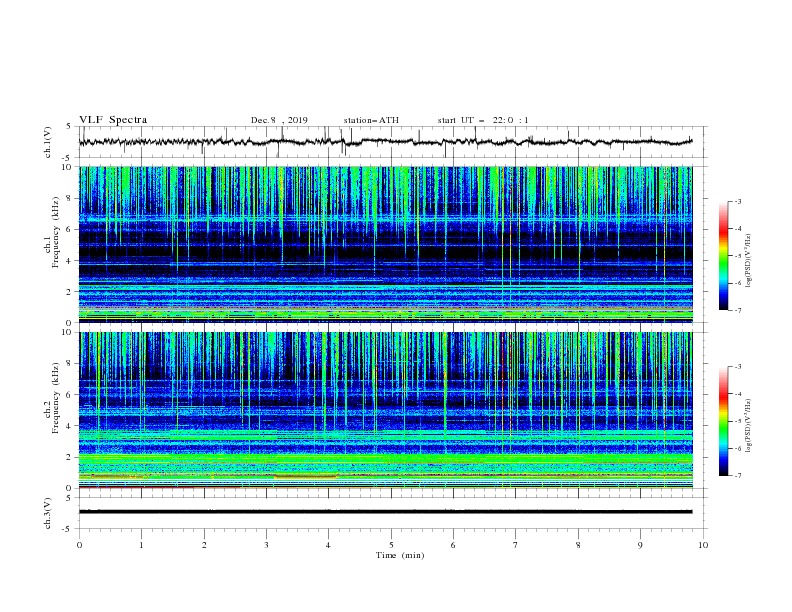Click the flat ch.3 voltage trace
792x612 pixels.
[385, 512]
